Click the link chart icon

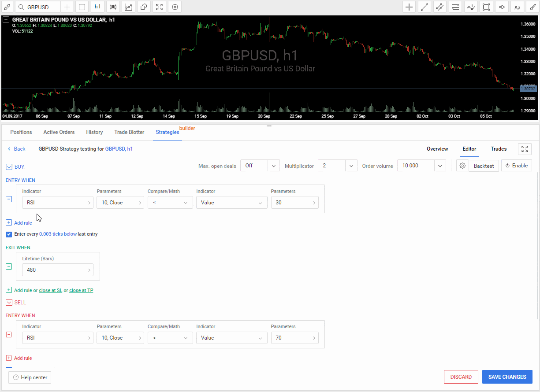(7, 7)
